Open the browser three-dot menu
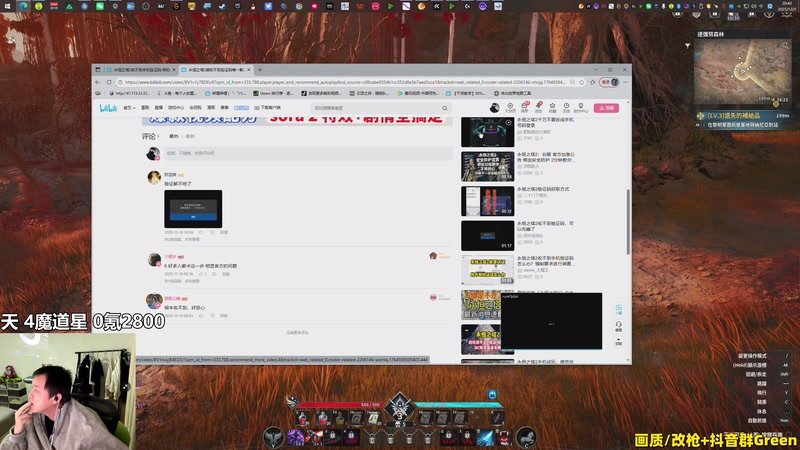 tap(626, 82)
